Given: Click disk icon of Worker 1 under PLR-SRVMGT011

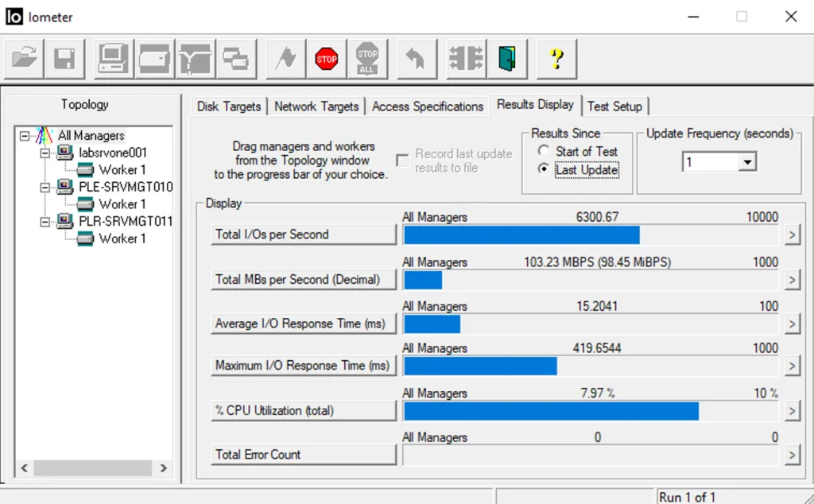Looking at the screenshot, I should (x=85, y=238).
